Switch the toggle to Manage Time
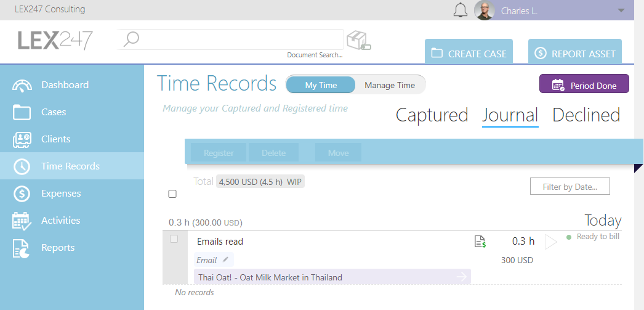The image size is (644, 310). tap(389, 85)
